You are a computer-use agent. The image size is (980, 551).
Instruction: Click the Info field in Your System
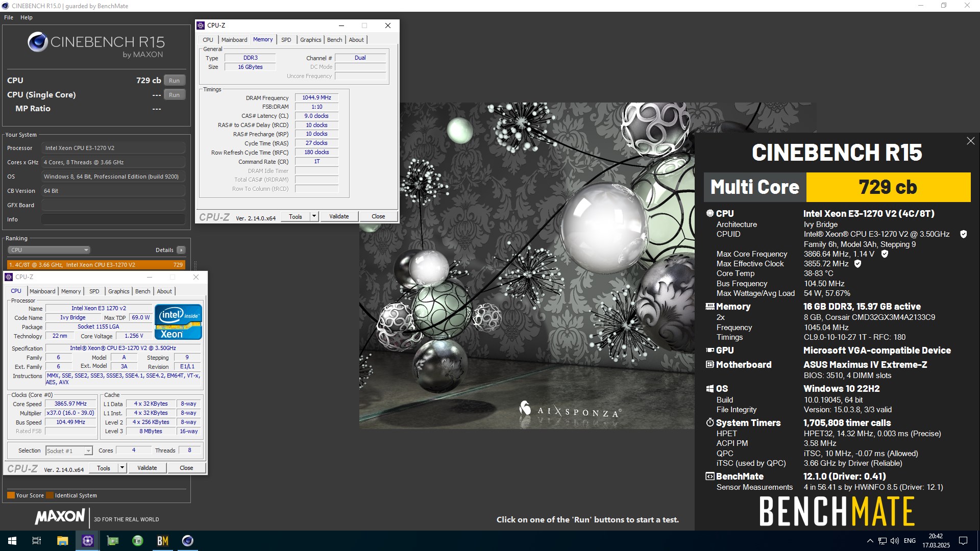(x=113, y=219)
